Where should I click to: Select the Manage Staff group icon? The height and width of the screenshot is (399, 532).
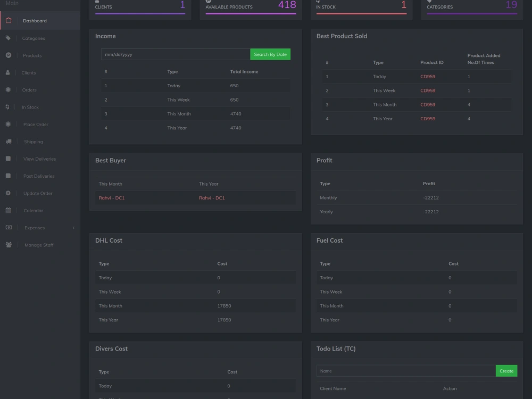(8, 245)
